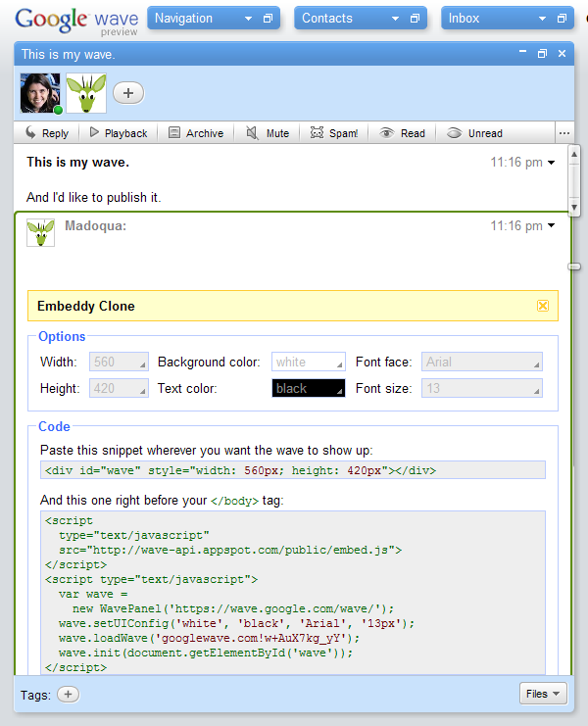The height and width of the screenshot is (726, 588).
Task: Restore the Navigation panel window icon
Action: tap(268, 19)
